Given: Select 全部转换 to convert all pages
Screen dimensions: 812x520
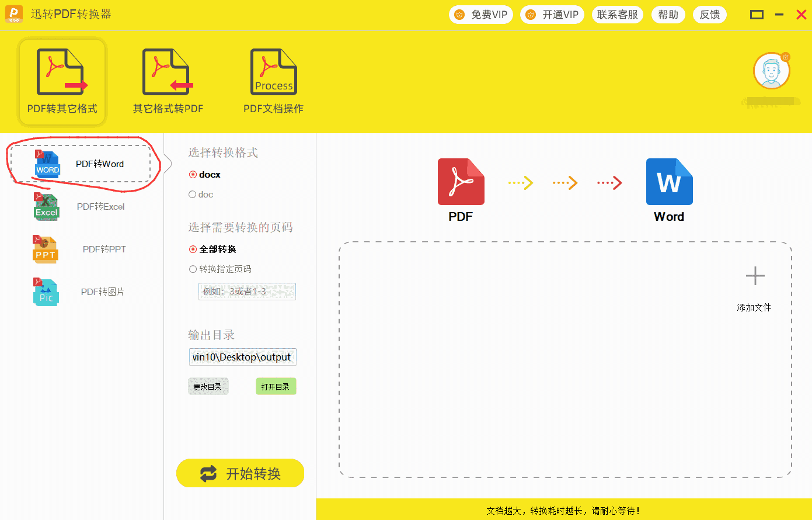Looking at the screenshot, I should 193,248.
